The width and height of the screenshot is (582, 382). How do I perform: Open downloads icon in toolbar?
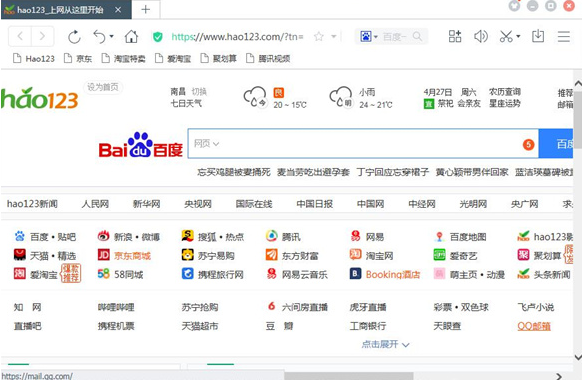coord(538,36)
